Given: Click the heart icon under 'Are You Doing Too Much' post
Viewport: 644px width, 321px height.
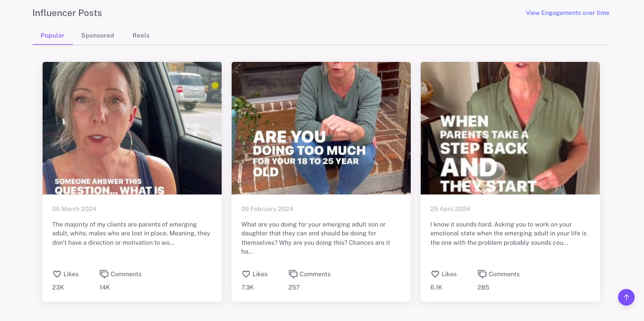Looking at the screenshot, I should pos(246,273).
